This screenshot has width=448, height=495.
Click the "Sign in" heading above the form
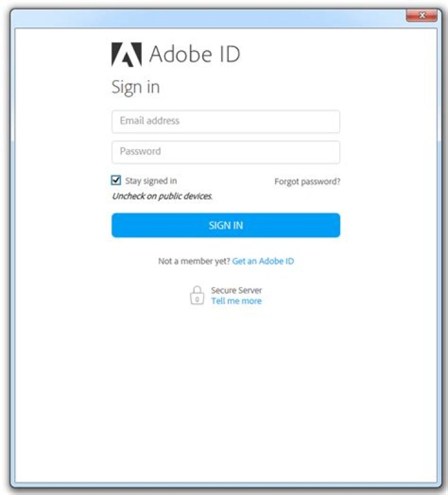pyautogui.click(x=136, y=87)
